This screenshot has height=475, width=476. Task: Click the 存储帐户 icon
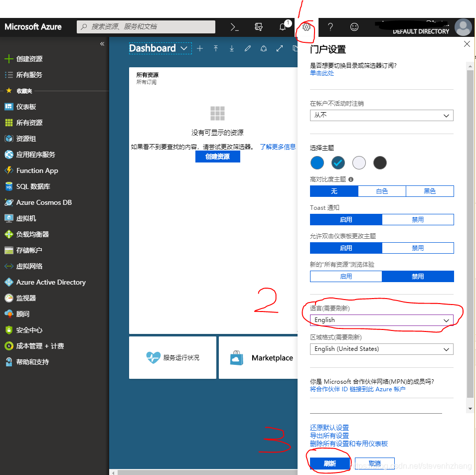[x=9, y=250]
